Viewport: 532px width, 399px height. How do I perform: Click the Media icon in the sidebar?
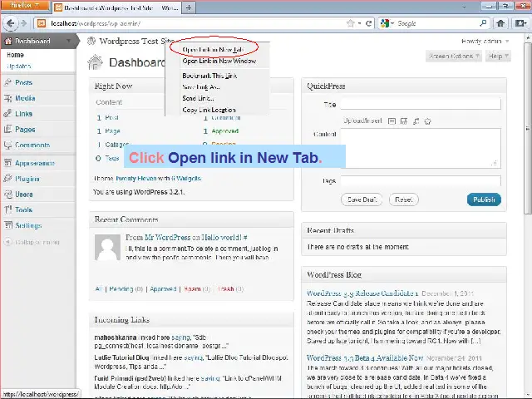[7, 98]
